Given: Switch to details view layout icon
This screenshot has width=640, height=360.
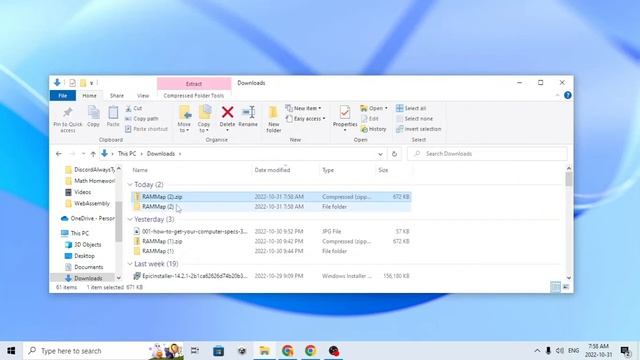Looking at the screenshot, I should pos(556,287).
